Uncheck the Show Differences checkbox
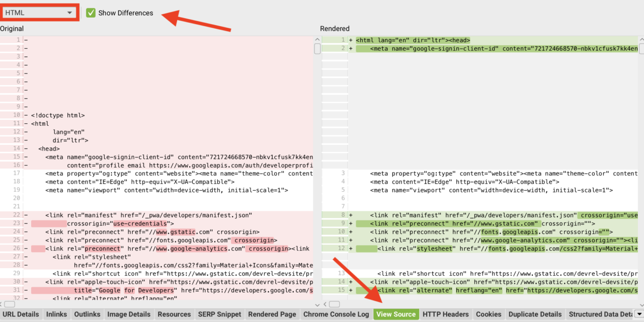This screenshot has height=322, width=644. (91, 13)
